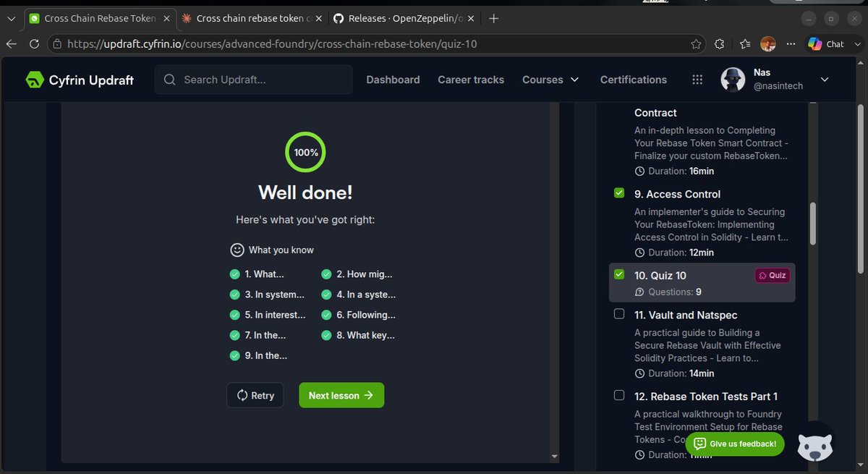This screenshot has height=474, width=868.
Task: Reload the page with refresh icon
Action: click(34, 44)
